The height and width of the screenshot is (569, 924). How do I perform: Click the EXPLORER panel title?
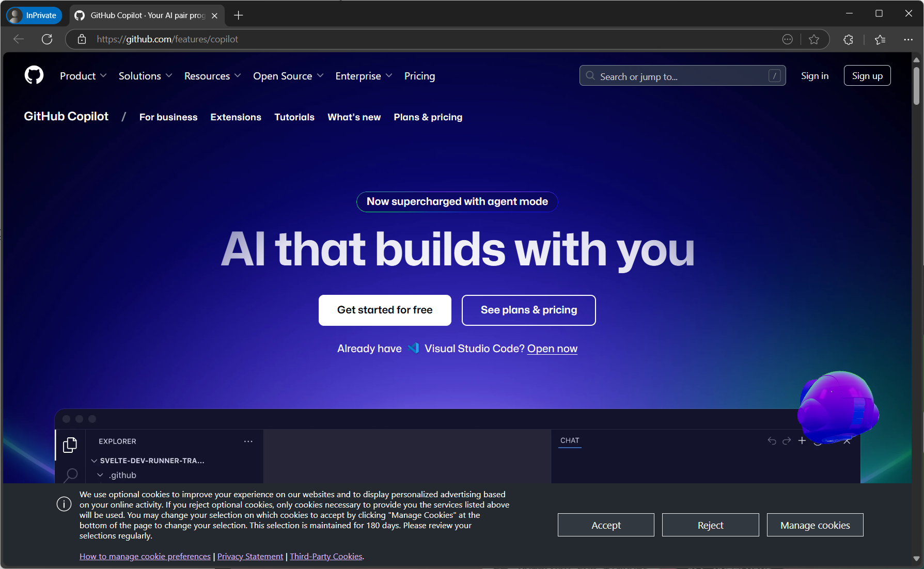(117, 441)
